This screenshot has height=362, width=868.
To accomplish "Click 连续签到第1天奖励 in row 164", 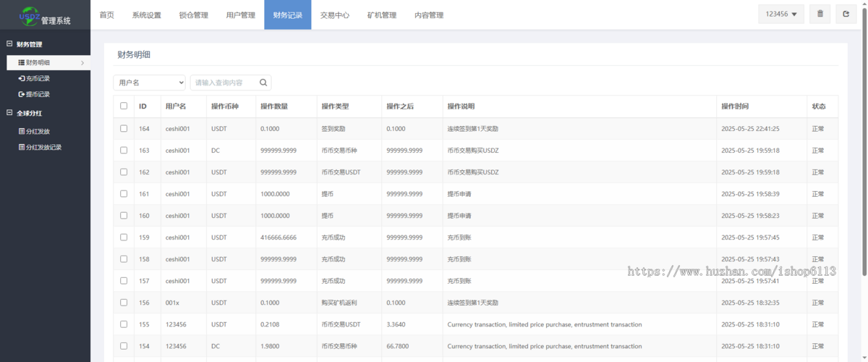I will click(x=472, y=129).
